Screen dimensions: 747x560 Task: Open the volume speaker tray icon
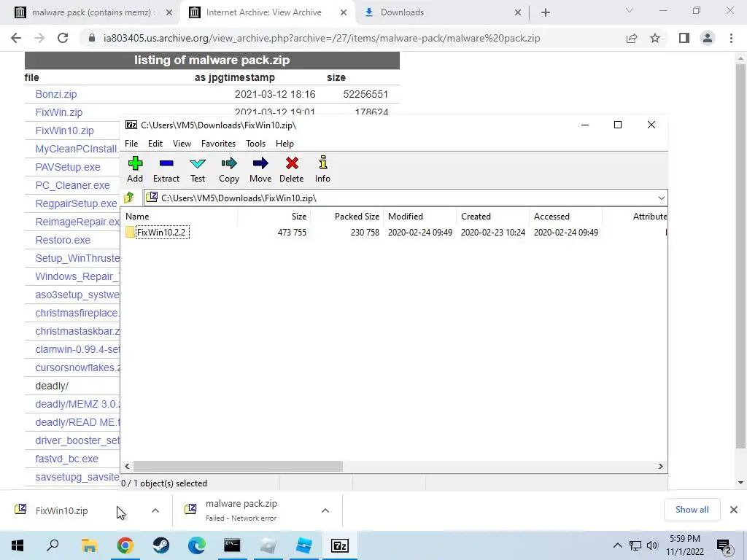(x=653, y=545)
